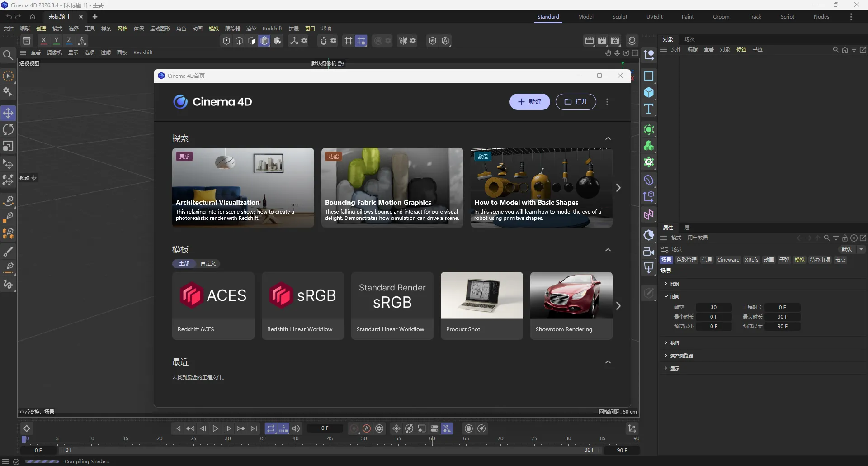Show next templates with right arrow
This screenshot has height=466, width=868.
pyautogui.click(x=618, y=306)
